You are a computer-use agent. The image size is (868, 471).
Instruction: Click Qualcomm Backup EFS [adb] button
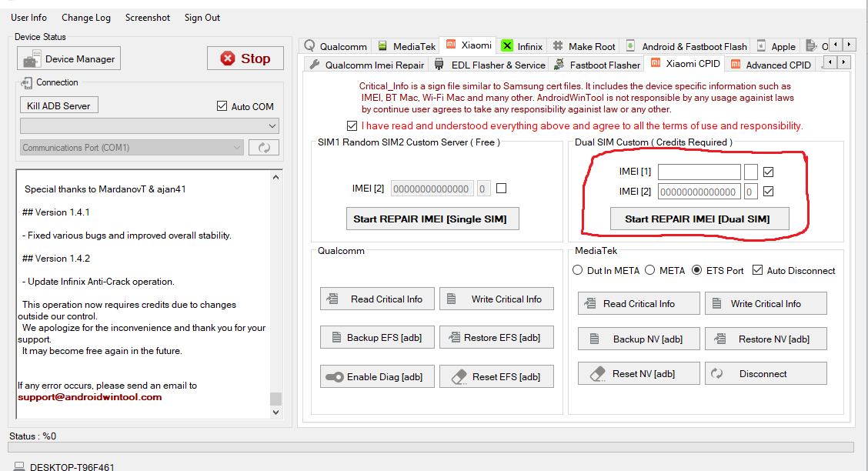coord(377,337)
